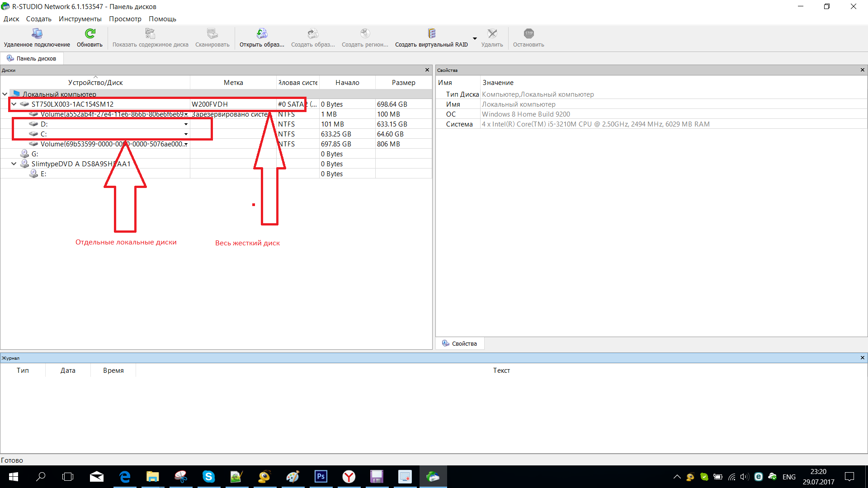868x488 pixels.
Task: Open the RAID creation dropdown arrow
Action: [x=475, y=38]
